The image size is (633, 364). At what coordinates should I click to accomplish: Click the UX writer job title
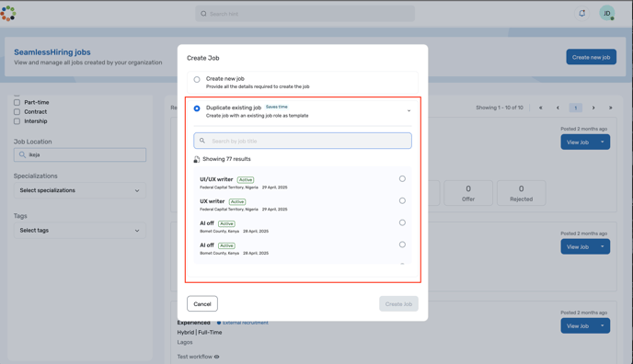click(x=212, y=201)
